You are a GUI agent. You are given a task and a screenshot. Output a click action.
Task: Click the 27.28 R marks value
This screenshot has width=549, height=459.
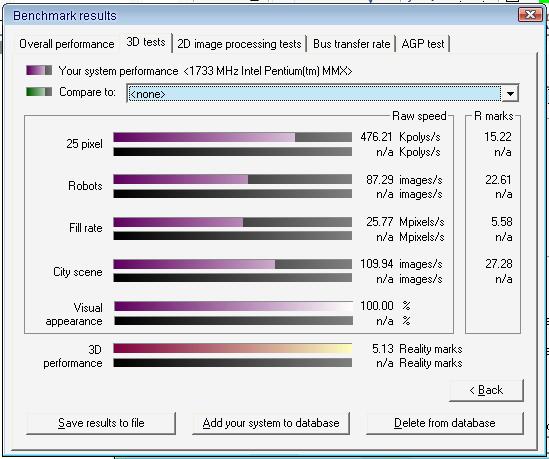coord(499,264)
